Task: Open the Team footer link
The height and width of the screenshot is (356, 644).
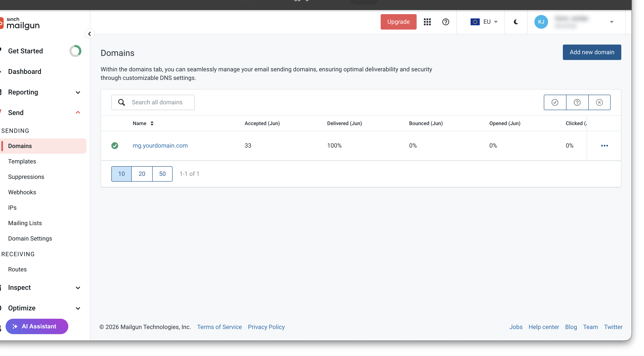Action: click(x=590, y=327)
